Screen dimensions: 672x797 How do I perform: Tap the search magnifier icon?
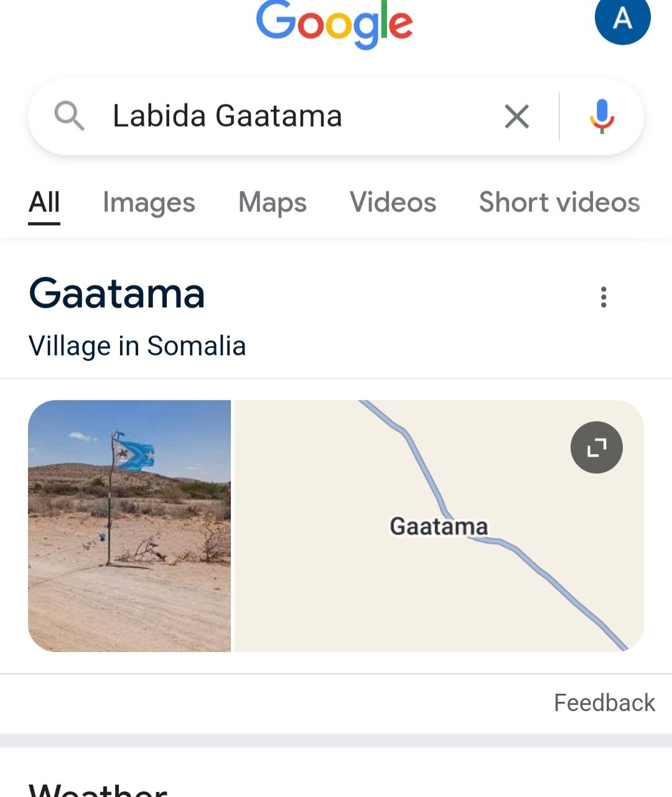tap(69, 116)
